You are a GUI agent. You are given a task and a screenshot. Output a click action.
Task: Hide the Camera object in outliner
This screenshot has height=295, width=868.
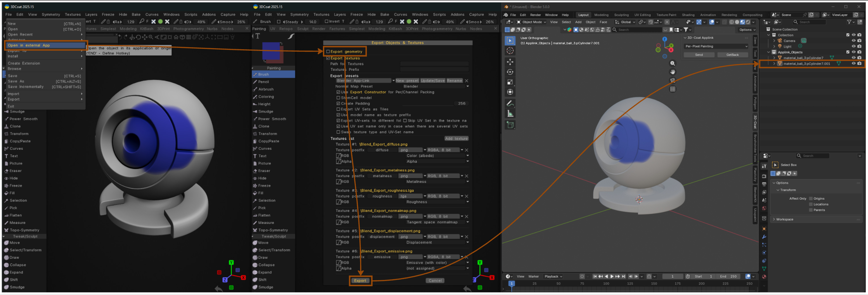(853, 41)
